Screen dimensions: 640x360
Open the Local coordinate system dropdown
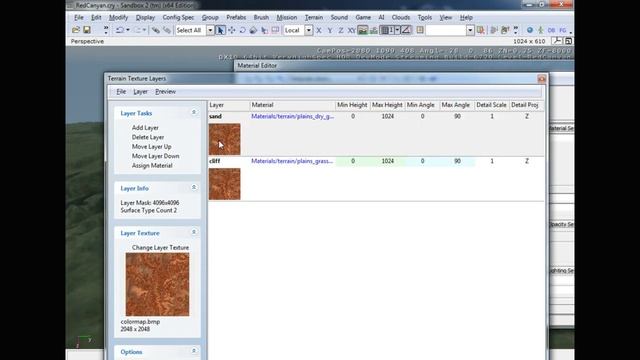(309, 30)
